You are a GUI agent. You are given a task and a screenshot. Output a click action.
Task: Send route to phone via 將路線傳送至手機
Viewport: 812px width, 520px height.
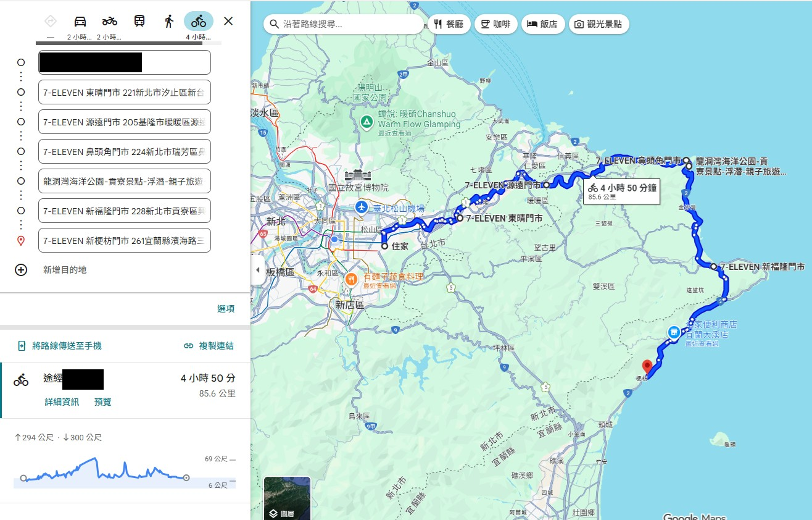(59, 346)
